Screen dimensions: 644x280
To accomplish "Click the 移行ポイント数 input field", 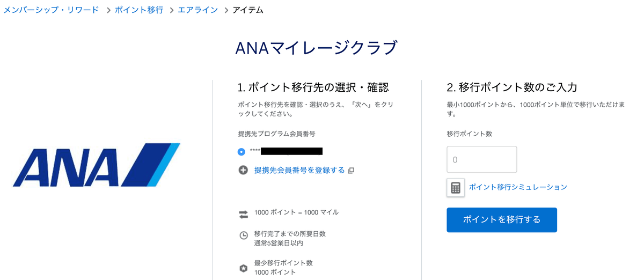I will 482,159.
